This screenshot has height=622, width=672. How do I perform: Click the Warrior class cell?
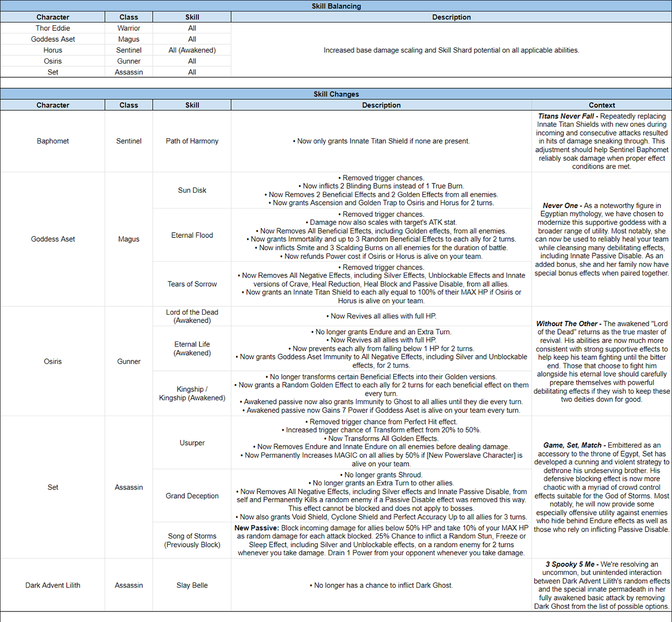click(129, 28)
